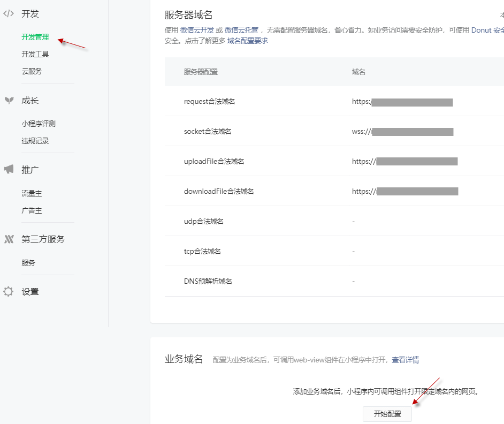Go to 小程序评测 page
This screenshot has height=424, width=504.
tap(39, 124)
